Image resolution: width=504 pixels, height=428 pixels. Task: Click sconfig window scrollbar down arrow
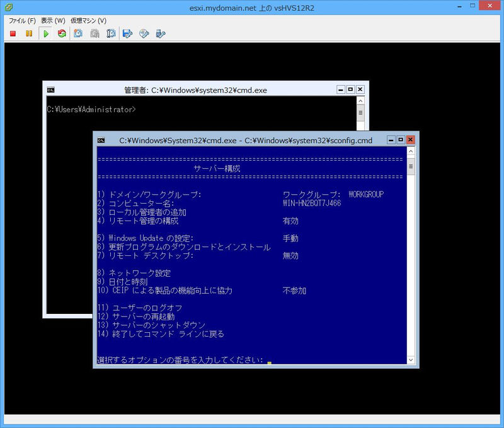point(411,360)
